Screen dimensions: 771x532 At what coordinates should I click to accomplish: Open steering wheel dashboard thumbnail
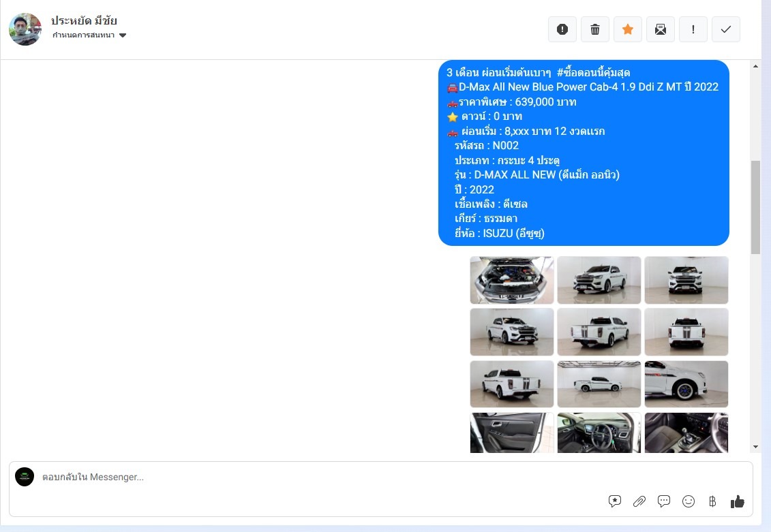pyautogui.click(x=599, y=433)
